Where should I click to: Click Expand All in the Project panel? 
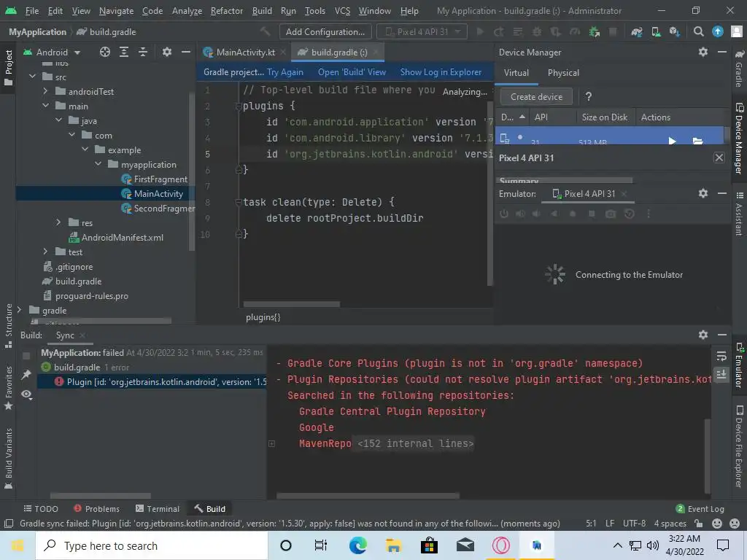click(124, 52)
